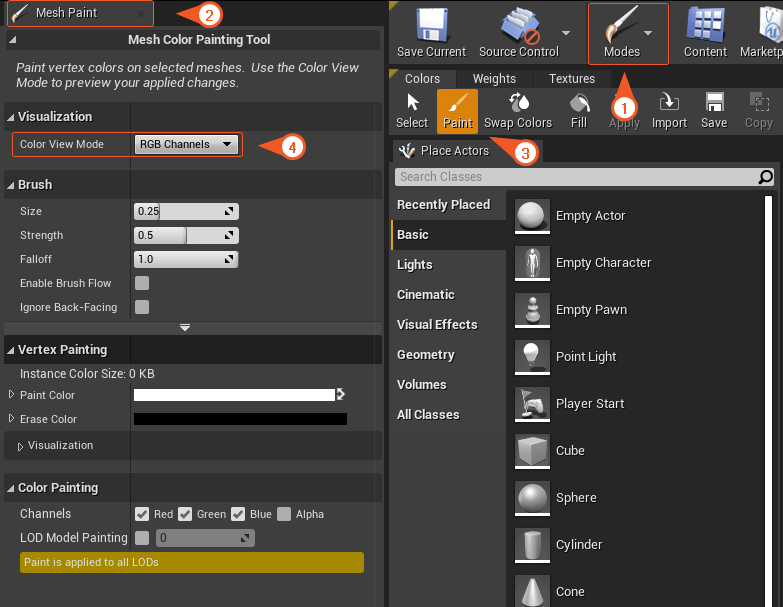Click the Search Classes input field

coord(575,177)
